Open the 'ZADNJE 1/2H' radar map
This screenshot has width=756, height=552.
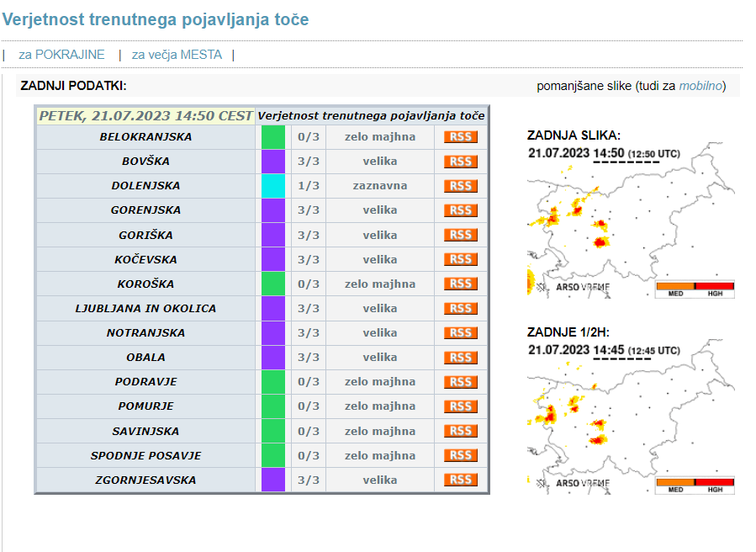631,429
